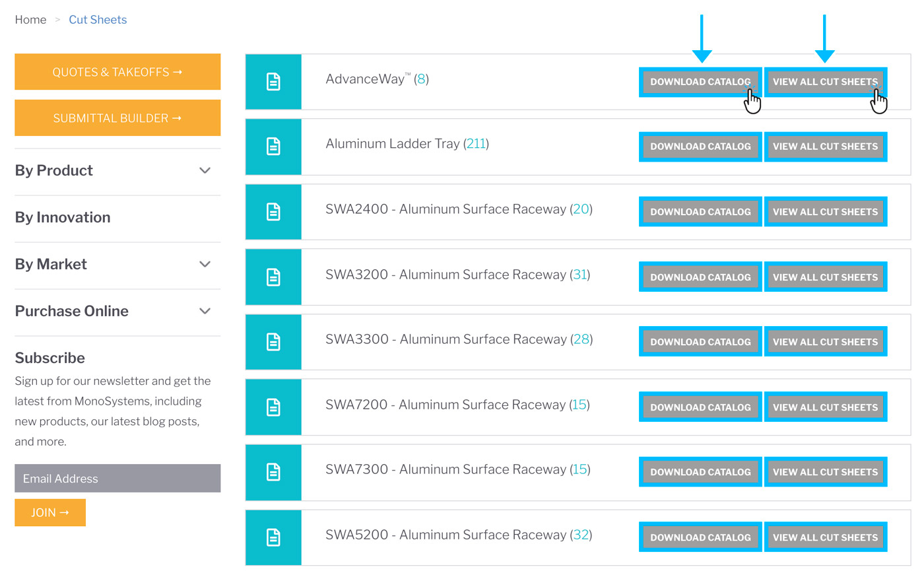
Task: Click the SWA3300 count link 28
Action: click(x=581, y=339)
